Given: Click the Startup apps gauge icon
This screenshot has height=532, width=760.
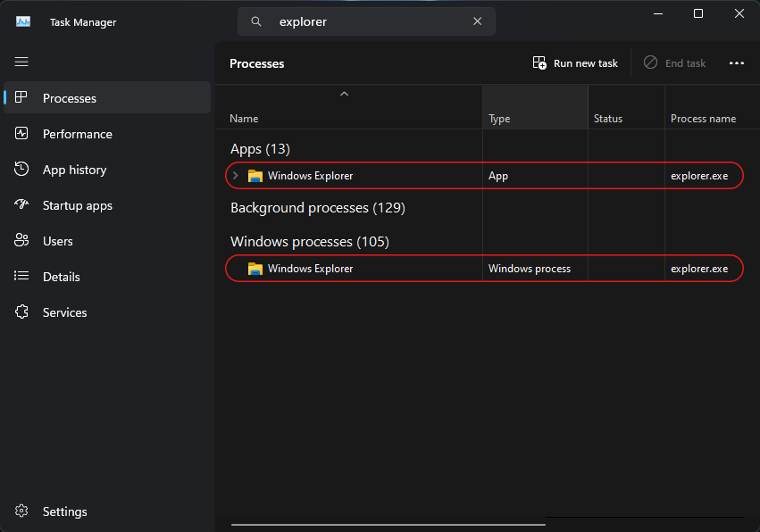Looking at the screenshot, I should pos(21,204).
